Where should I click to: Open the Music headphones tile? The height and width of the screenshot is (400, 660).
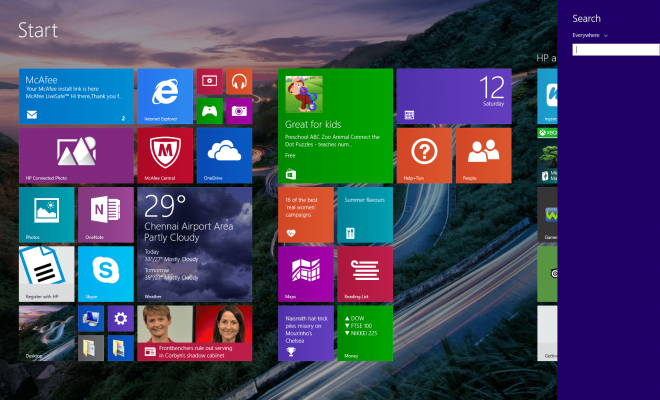[239, 82]
